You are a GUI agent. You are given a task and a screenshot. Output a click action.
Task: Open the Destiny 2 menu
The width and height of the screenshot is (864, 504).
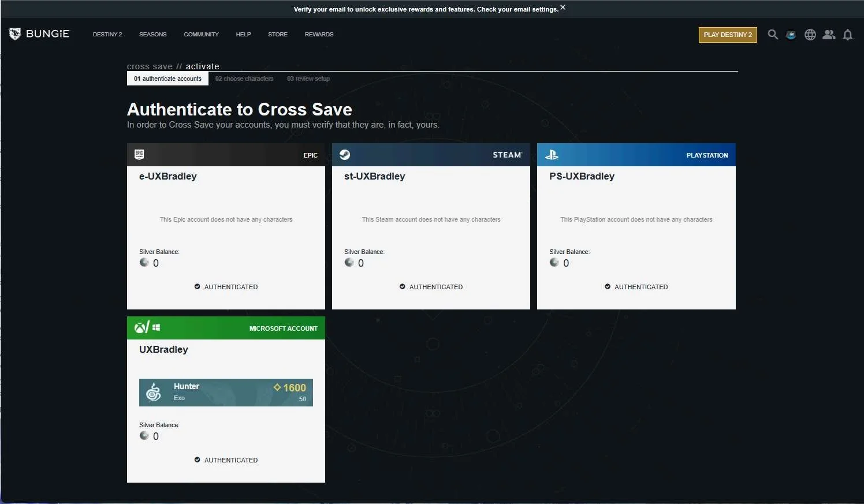click(107, 35)
